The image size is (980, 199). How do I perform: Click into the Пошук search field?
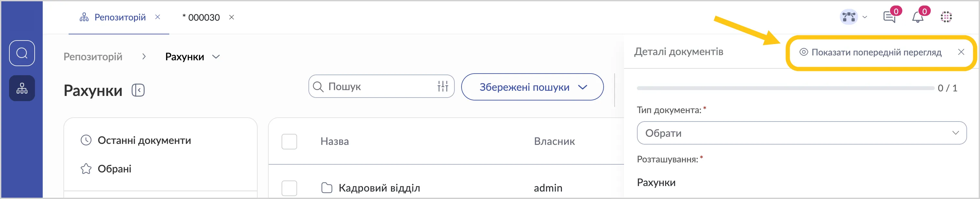[x=377, y=87]
